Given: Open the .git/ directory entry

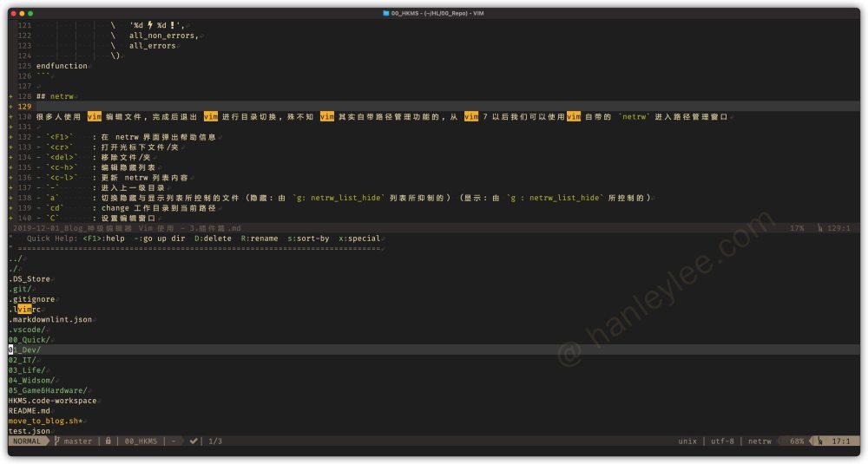Looking at the screenshot, I should [x=20, y=289].
